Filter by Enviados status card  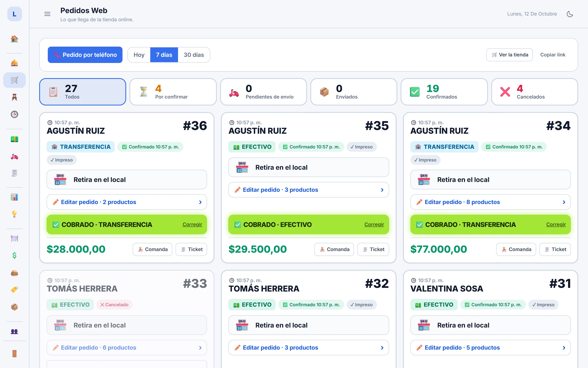pyautogui.click(x=354, y=92)
